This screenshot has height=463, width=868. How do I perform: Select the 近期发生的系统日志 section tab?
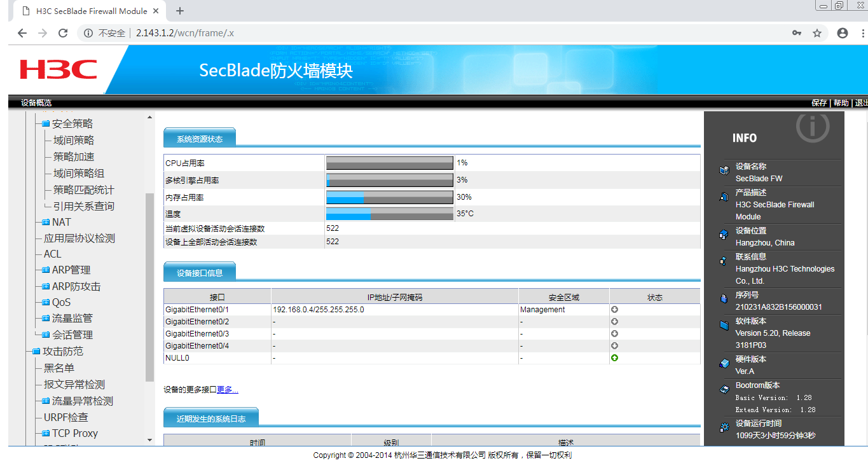pos(211,417)
